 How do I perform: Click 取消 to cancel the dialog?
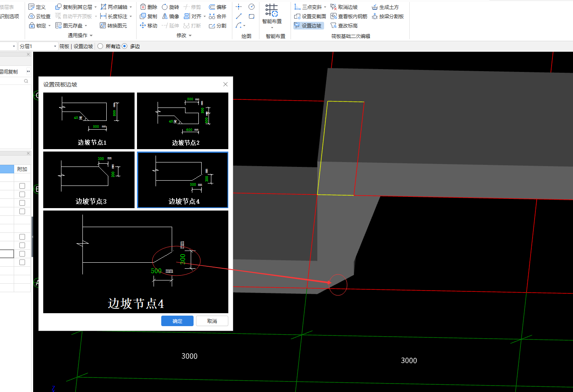click(x=212, y=321)
